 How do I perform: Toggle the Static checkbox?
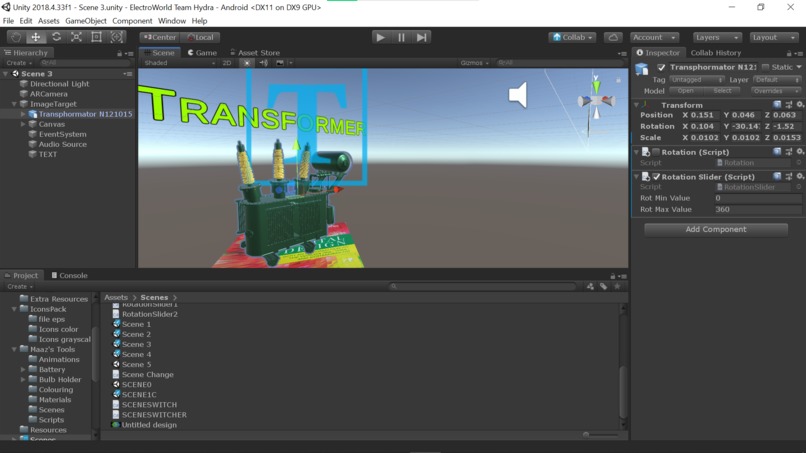point(765,67)
